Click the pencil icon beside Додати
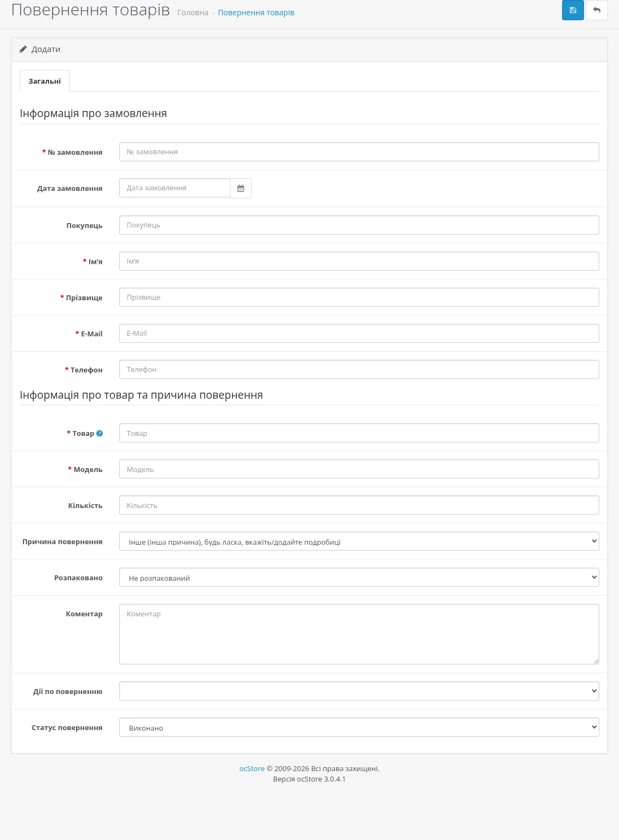The height and width of the screenshot is (840, 619). (23, 49)
